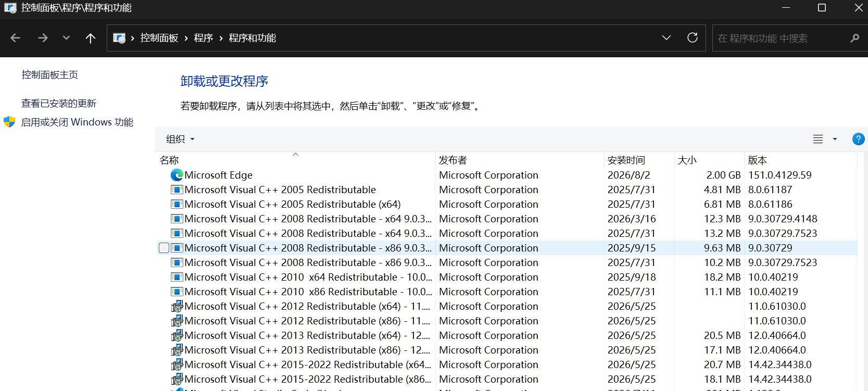The width and height of the screenshot is (868, 391).
Task: Expand more view options arrow
Action: [835, 139]
